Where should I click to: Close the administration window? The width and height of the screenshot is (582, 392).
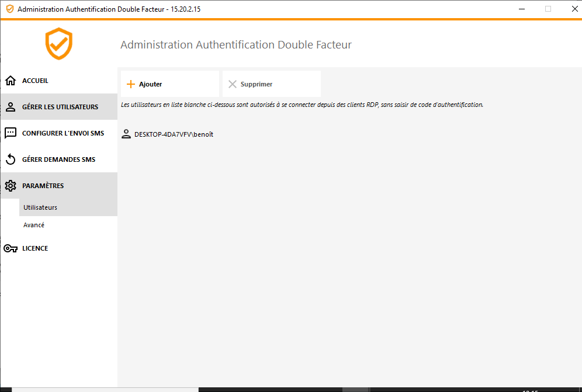coord(574,9)
